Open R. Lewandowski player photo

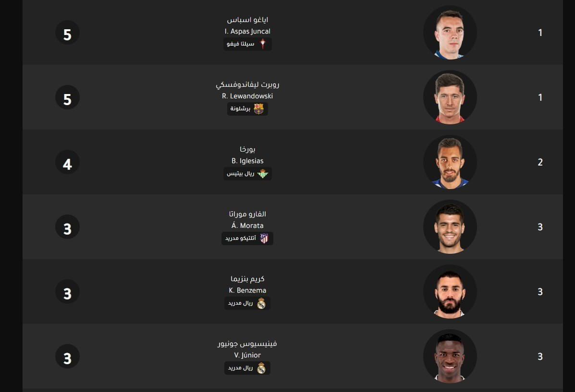coord(450,97)
